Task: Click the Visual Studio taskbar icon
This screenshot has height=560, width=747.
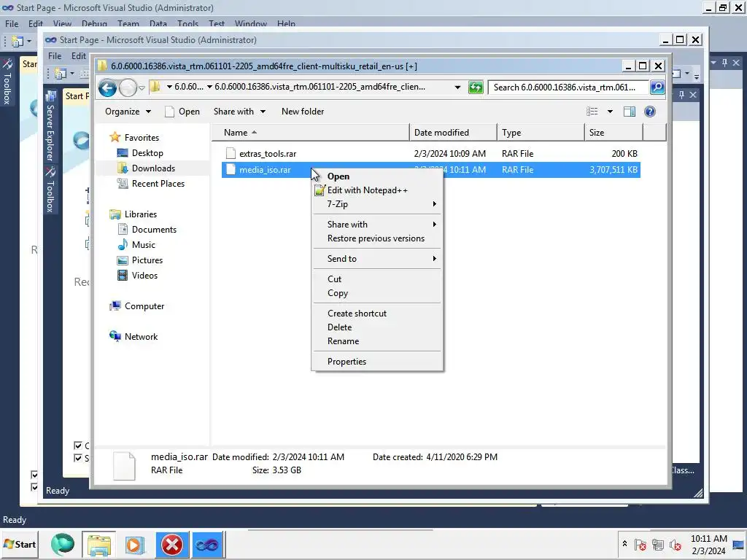Action: pos(207,545)
